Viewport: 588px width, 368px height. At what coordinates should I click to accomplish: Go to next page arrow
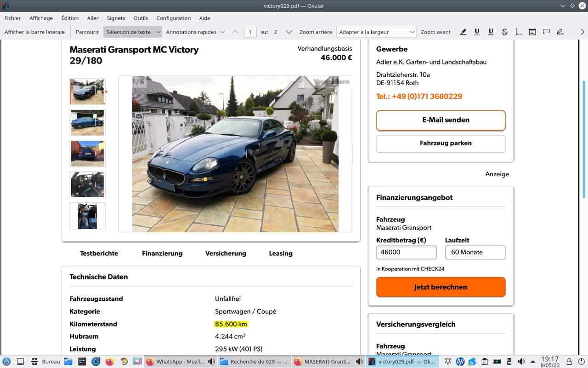click(289, 32)
